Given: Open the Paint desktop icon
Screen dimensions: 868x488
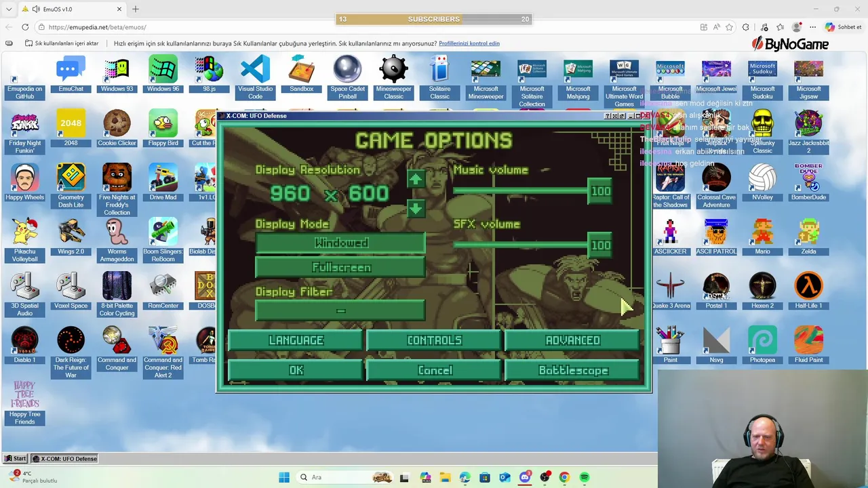Looking at the screenshot, I should coord(670,345).
